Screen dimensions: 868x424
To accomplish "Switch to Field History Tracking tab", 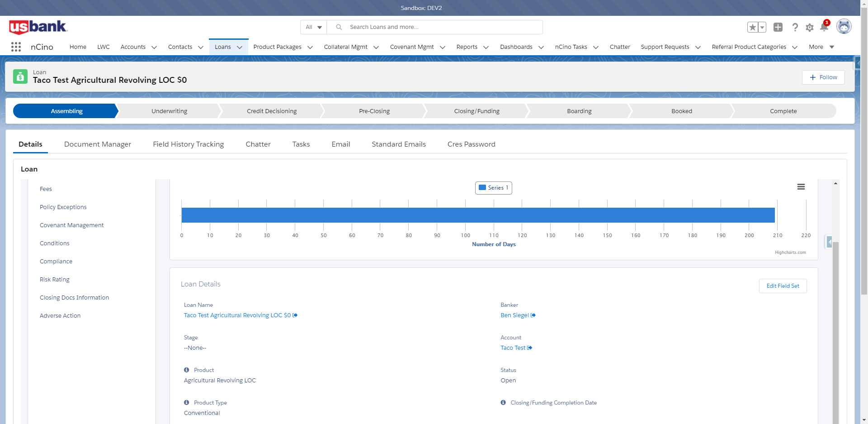I will click(x=189, y=144).
